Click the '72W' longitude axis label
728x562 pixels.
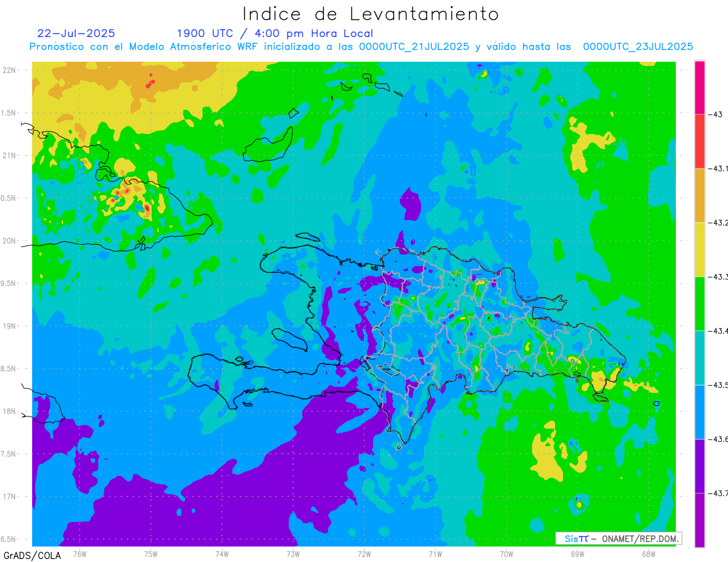pos(364,554)
